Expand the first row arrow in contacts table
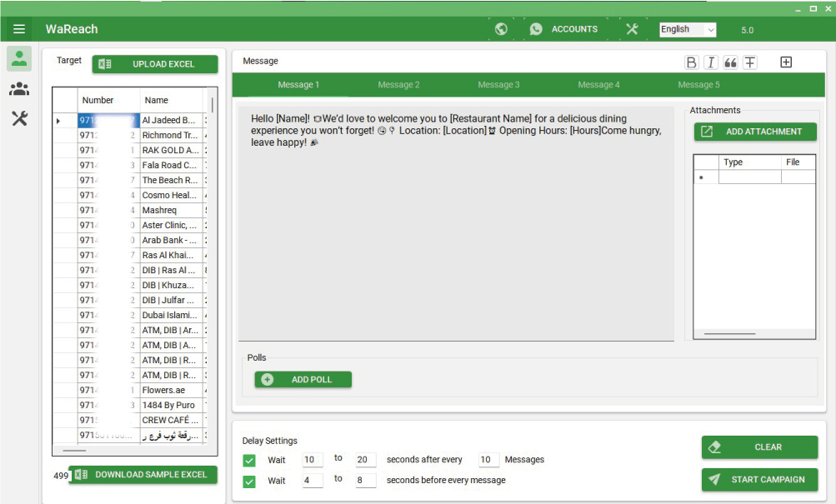This screenshot has width=836, height=504. [x=58, y=121]
